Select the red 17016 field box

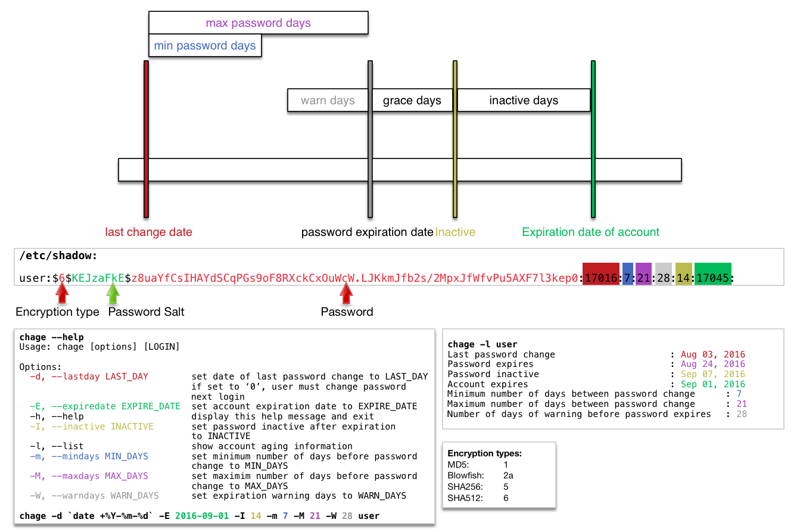[600, 275]
